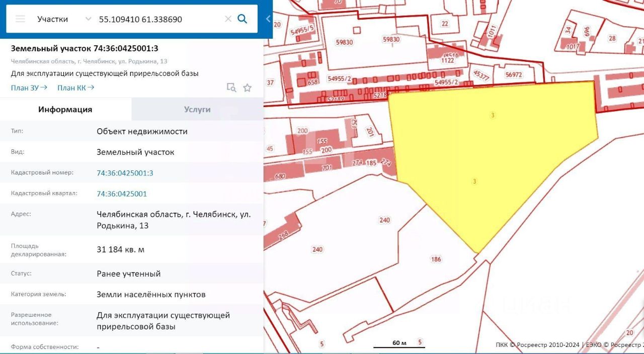Screen dimensions: 644x354
Task: Select parcel 186 on the map
Action: pos(436,259)
